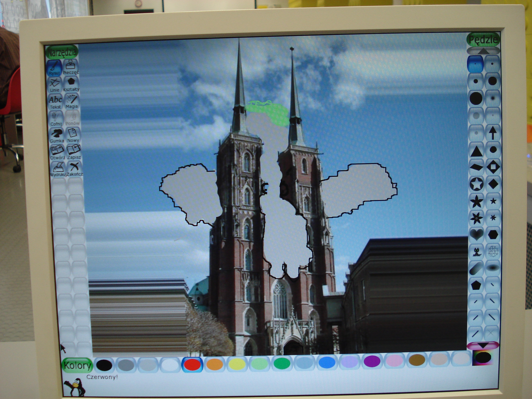
Task: Select the upward arrow brush
Action: coord(493,133)
